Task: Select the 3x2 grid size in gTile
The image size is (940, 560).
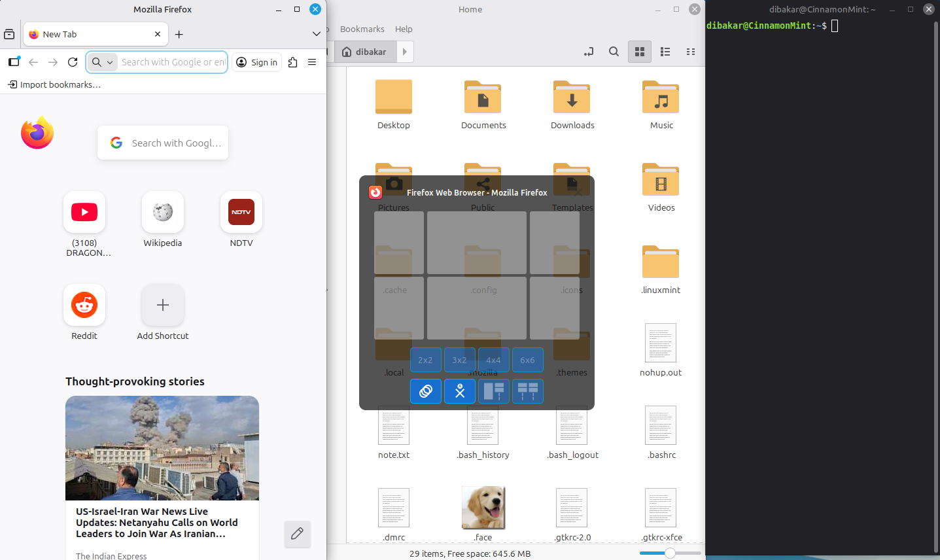Action: (460, 360)
